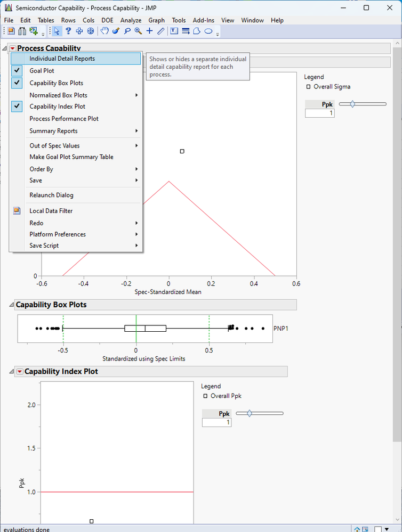Collapse the Capability Box Plots section

click(11, 305)
